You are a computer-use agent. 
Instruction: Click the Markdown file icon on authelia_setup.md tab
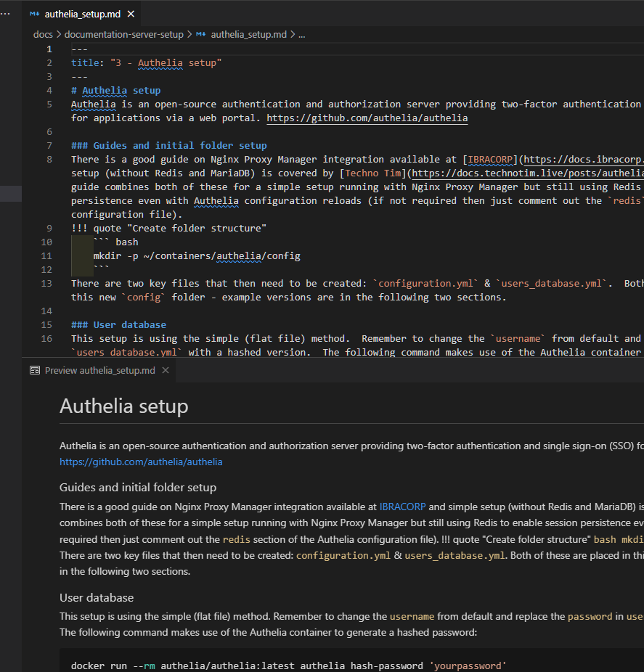(34, 14)
